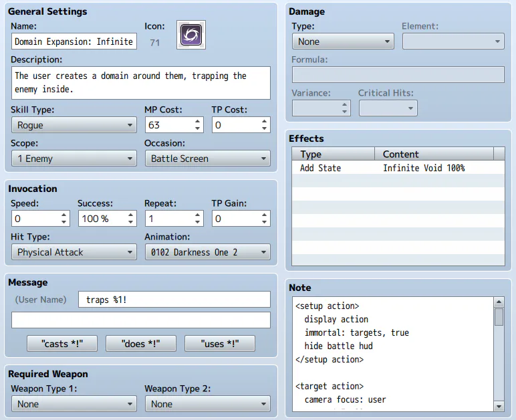Edit the skill Name field
516x420 pixels.
tap(74, 41)
